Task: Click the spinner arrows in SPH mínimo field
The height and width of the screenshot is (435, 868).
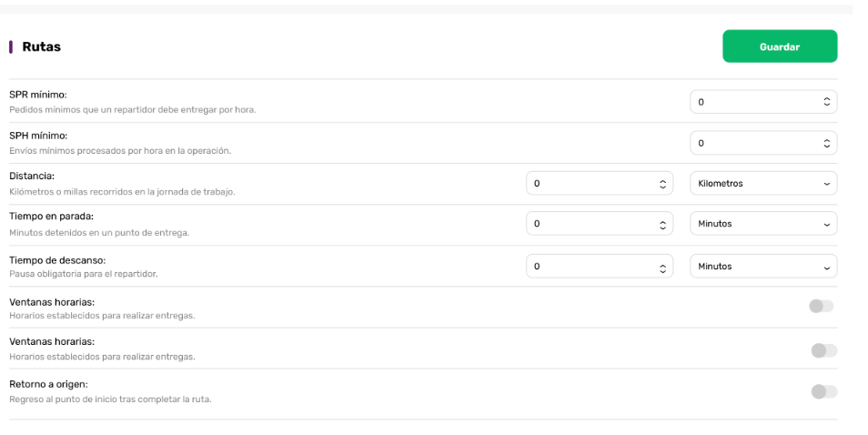Action: (826, 144)
